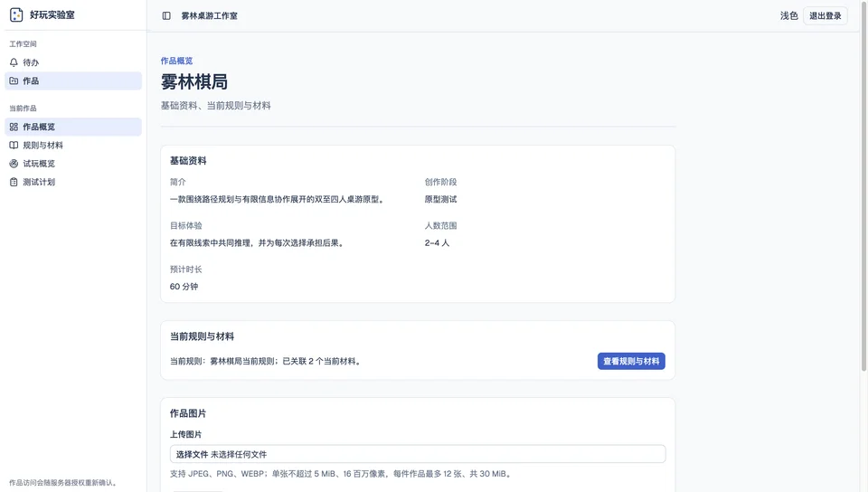Click the 在有限线索中共同推理 target experience text
Image resolution: width=868 pixels, height=492 pixels.
pyautogui.click(x=257, y=243)
